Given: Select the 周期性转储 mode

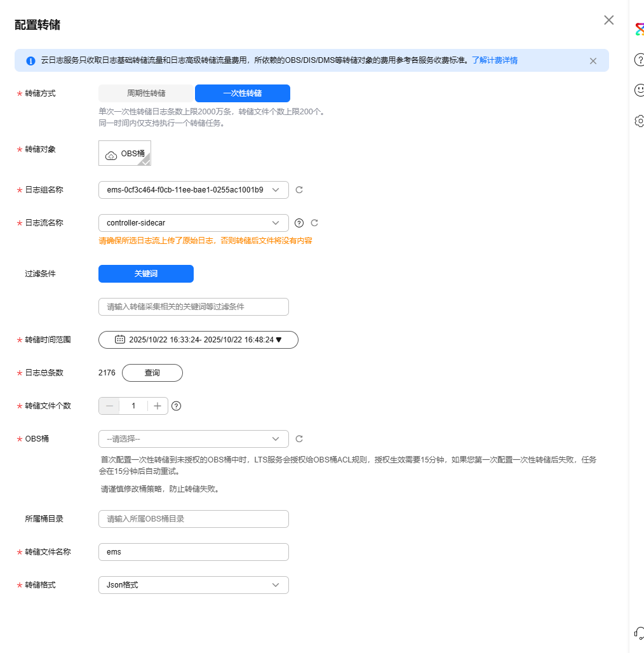Looking at the screenshot, I should click(x=146, y=93).
